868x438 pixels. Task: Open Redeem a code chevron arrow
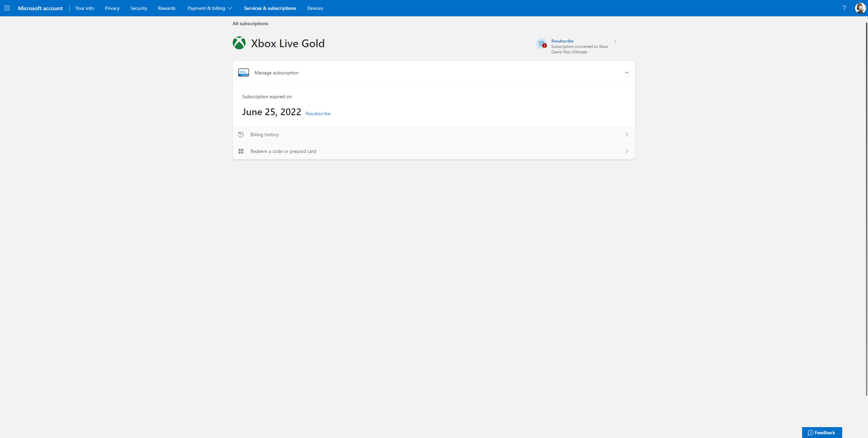pyautogui.click(x=627, y=151)
